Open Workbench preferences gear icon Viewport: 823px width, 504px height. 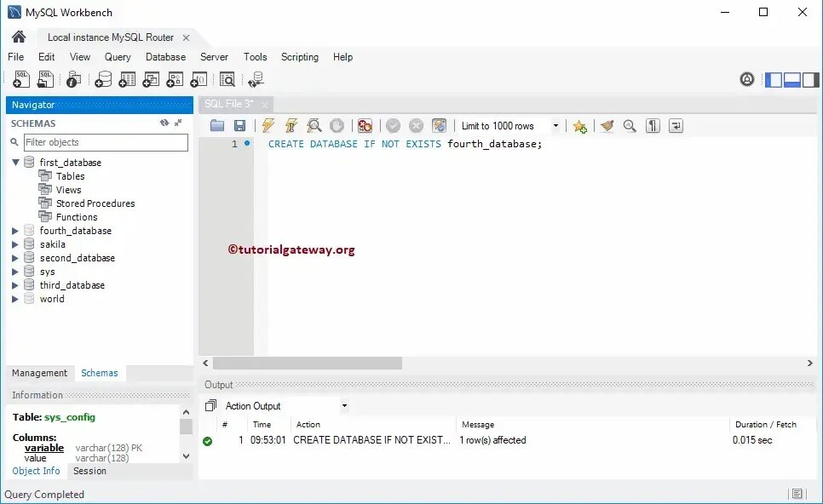pos(747,79)
